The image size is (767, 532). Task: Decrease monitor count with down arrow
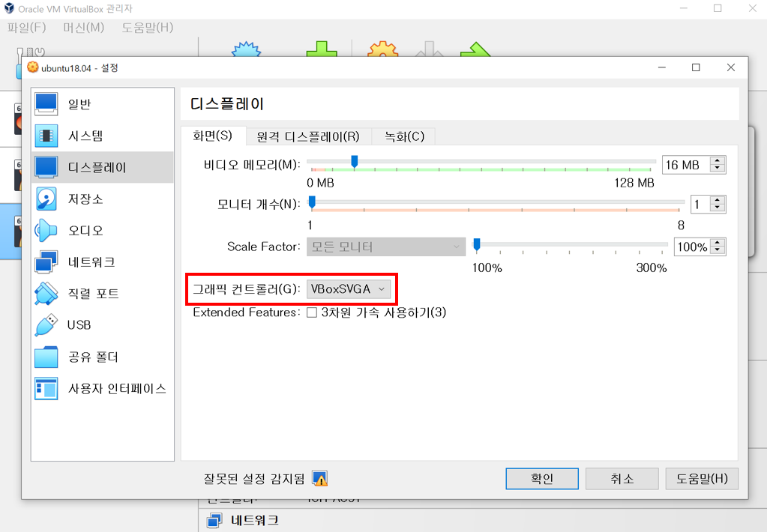tap(718, 208)
